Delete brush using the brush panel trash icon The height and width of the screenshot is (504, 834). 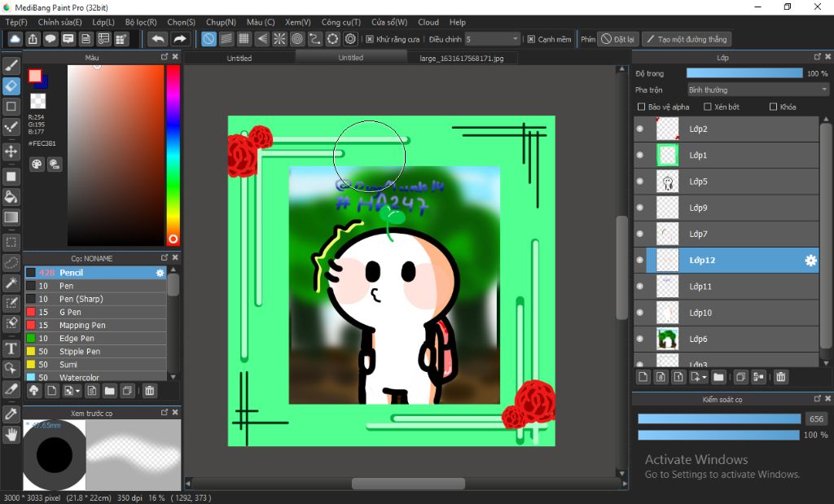(150, 391)
